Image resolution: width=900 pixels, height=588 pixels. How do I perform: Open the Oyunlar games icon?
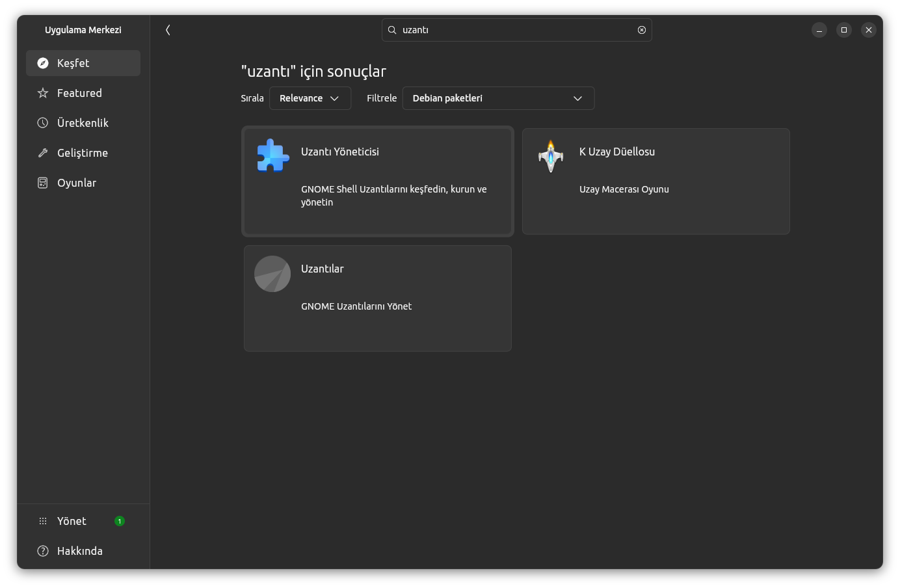(43, 183)
